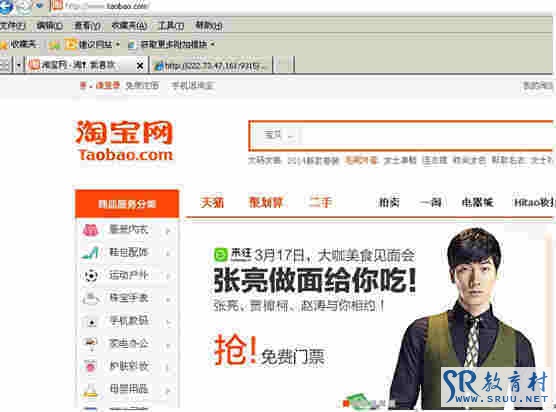The height and width of the screenshot is (412, 556).
Task: Click the favorites star icon in toolbar
Action: tap(4, 45)
